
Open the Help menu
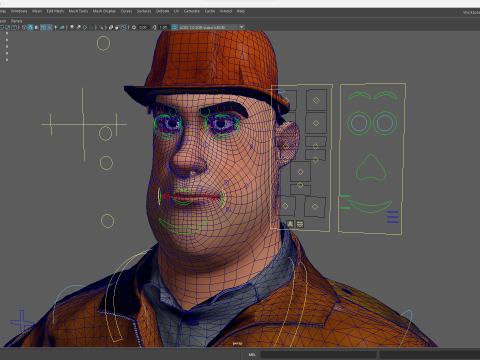[241, 11]
